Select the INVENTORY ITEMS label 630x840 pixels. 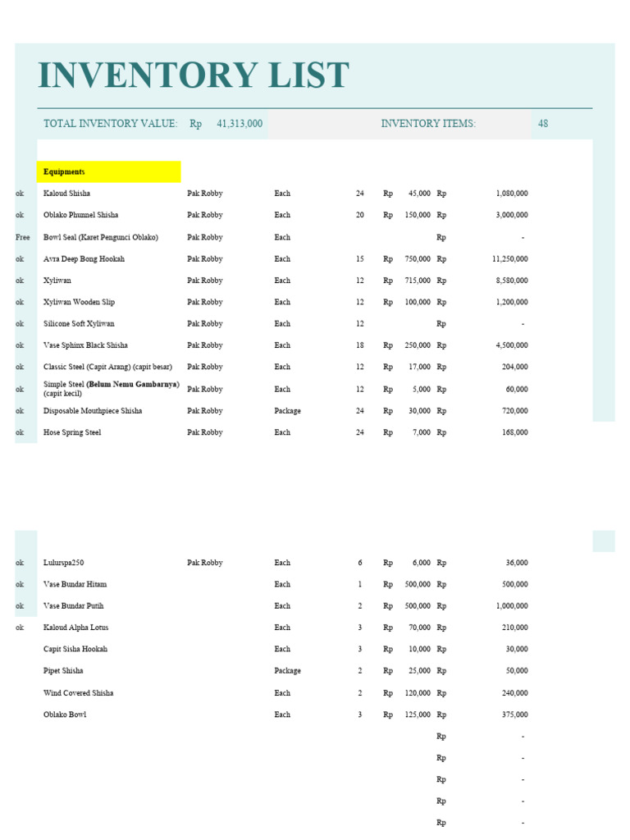[428, 124]
